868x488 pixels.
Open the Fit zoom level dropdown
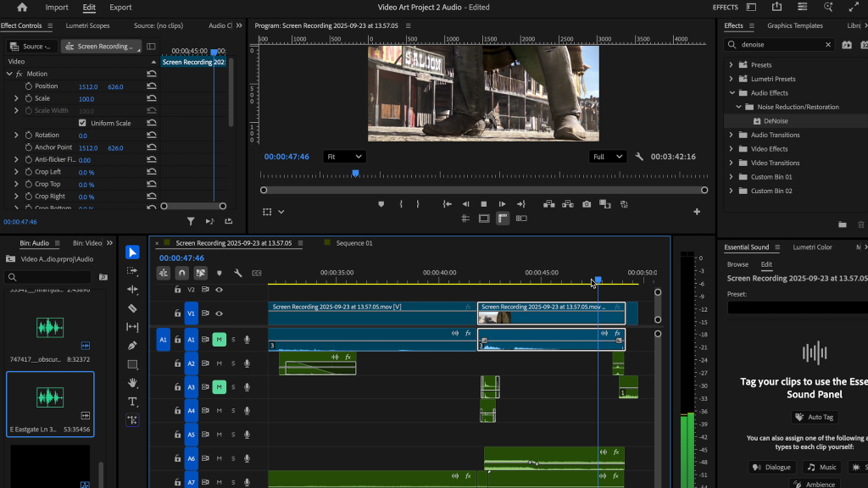click(x=344, y=157)
